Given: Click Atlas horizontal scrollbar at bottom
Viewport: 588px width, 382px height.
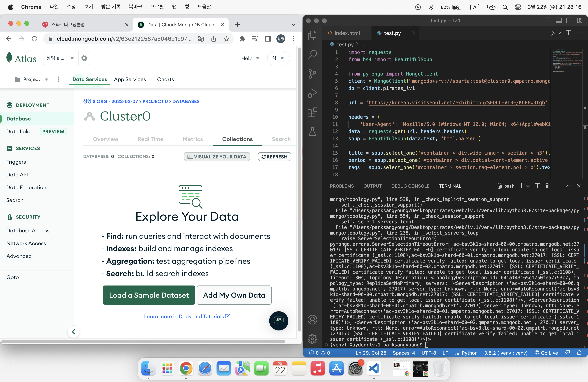Looking at the screenshot, I should pos(143,342).
